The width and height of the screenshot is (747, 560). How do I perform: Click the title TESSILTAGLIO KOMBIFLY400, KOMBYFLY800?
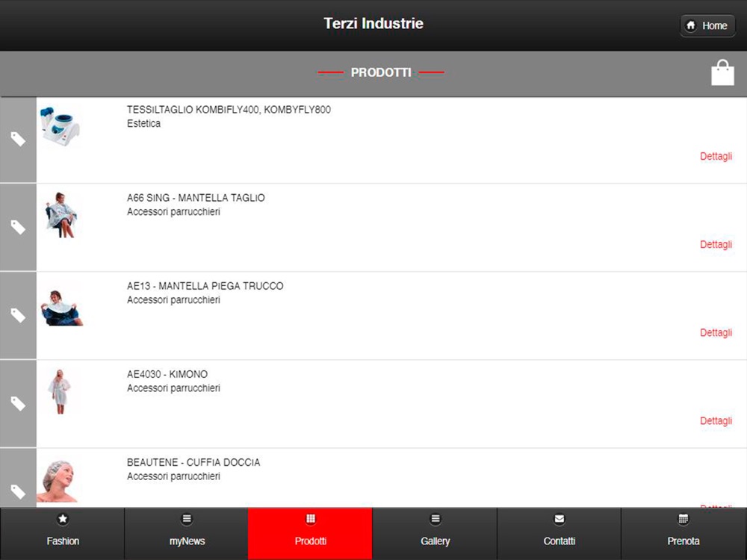click(x=229, y=110)
